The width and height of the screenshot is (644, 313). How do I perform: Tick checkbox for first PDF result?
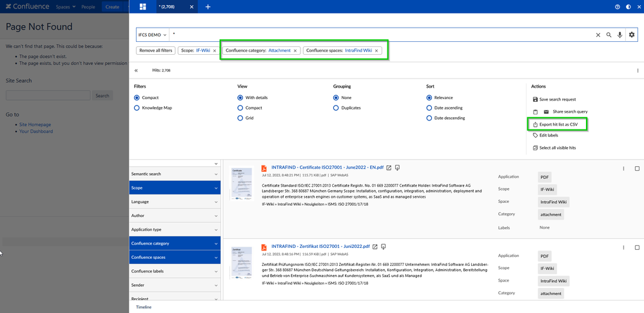[637, 169]
